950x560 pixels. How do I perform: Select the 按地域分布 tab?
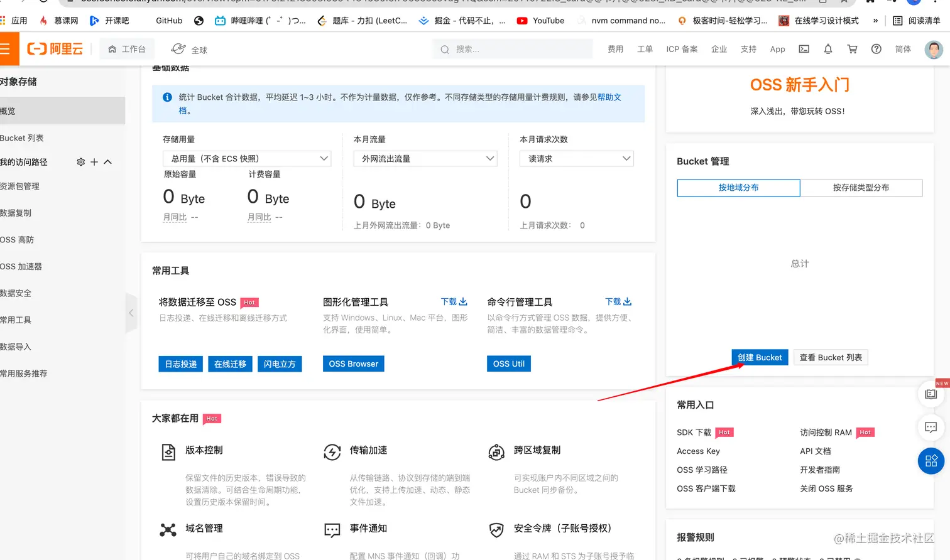coord(738,188)
